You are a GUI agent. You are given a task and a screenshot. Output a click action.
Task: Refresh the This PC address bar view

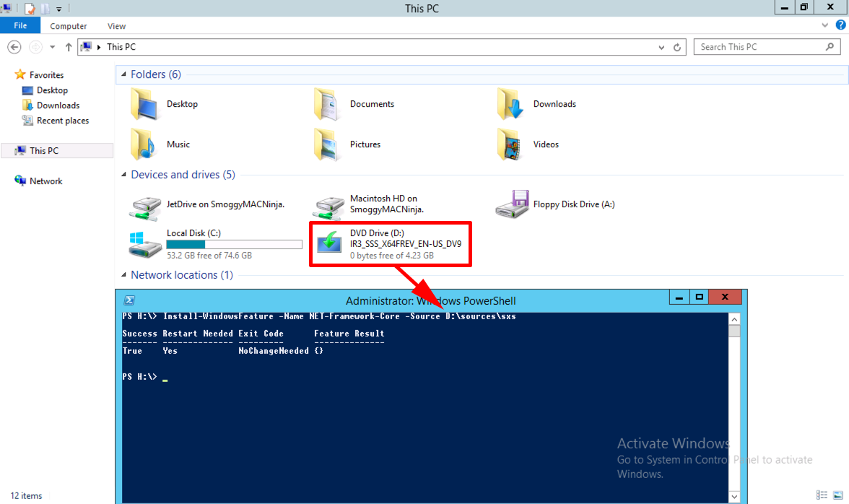pos(677,47)
